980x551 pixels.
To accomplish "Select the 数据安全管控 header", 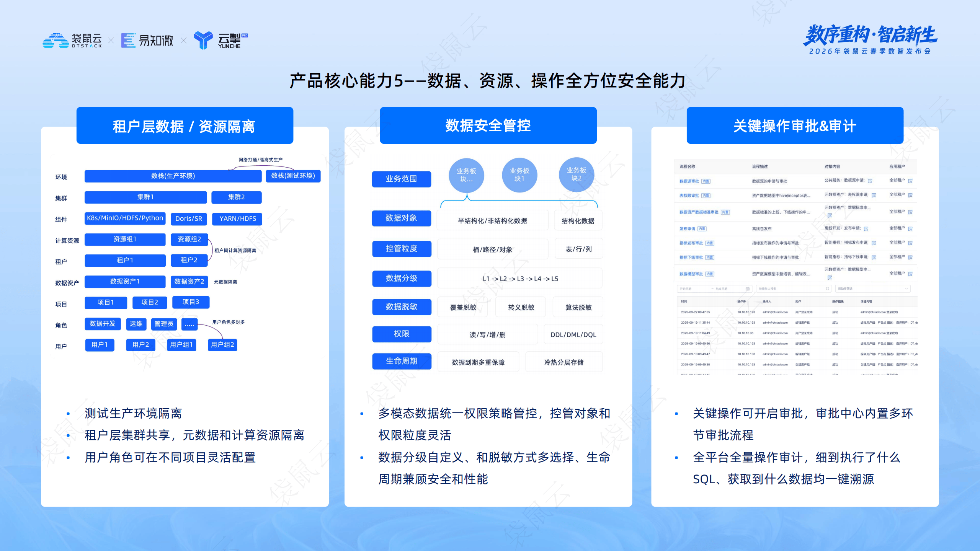I will (x=488, y=126).
